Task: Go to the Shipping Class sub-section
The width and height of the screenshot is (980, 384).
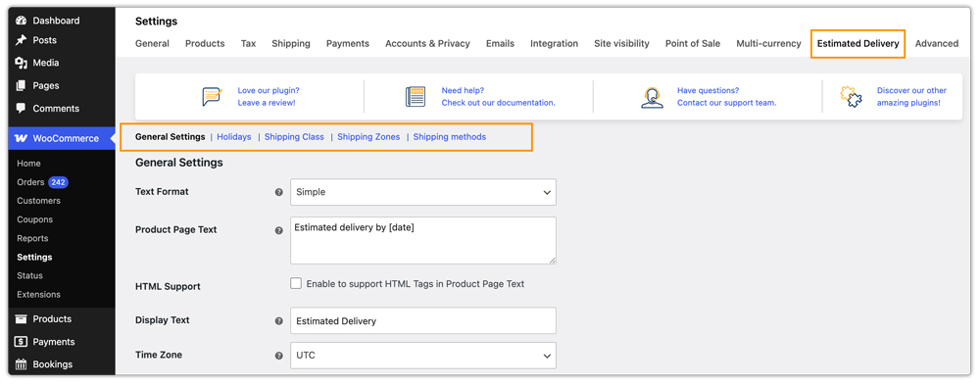Action: (294, 137)
